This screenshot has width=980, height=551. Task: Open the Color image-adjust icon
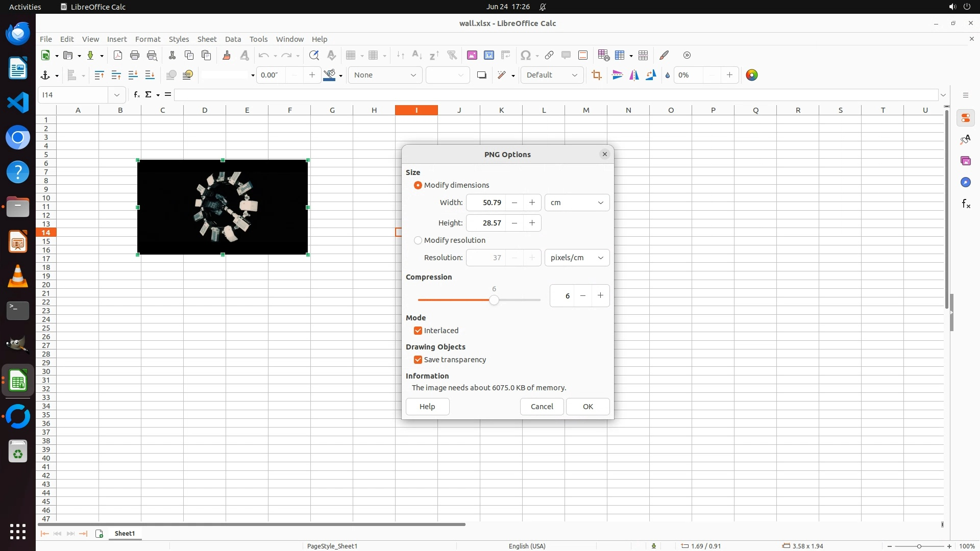pyautogui.click(x=751, y=75)
